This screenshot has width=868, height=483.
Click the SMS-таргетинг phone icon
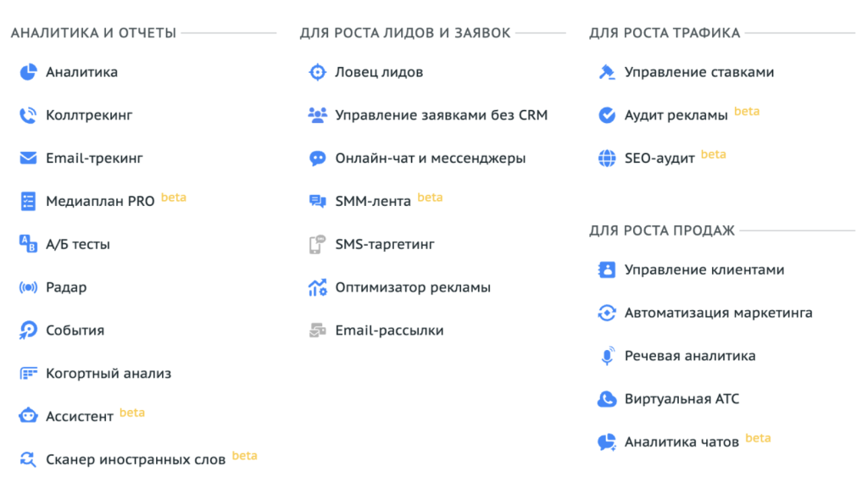tap(317, 244)
